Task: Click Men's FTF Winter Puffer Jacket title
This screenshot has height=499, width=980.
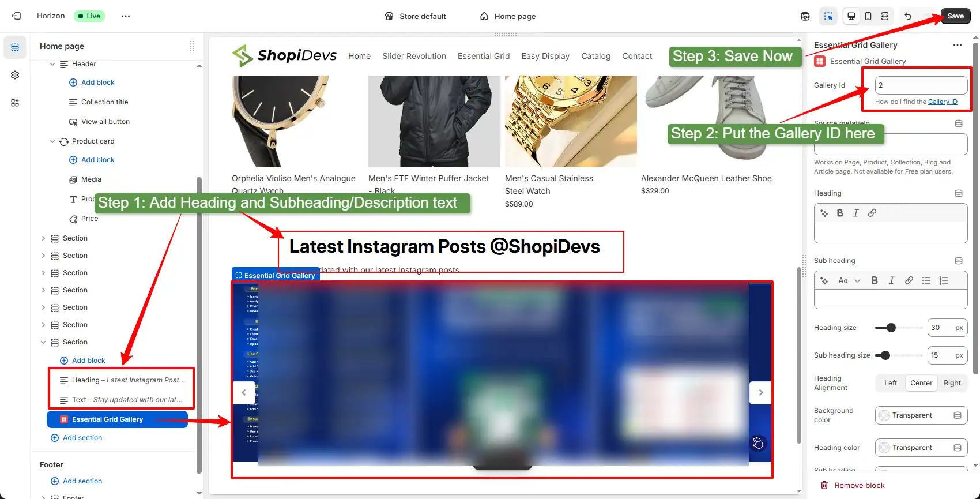Action: pyautogui.click(x=428, y=185)
